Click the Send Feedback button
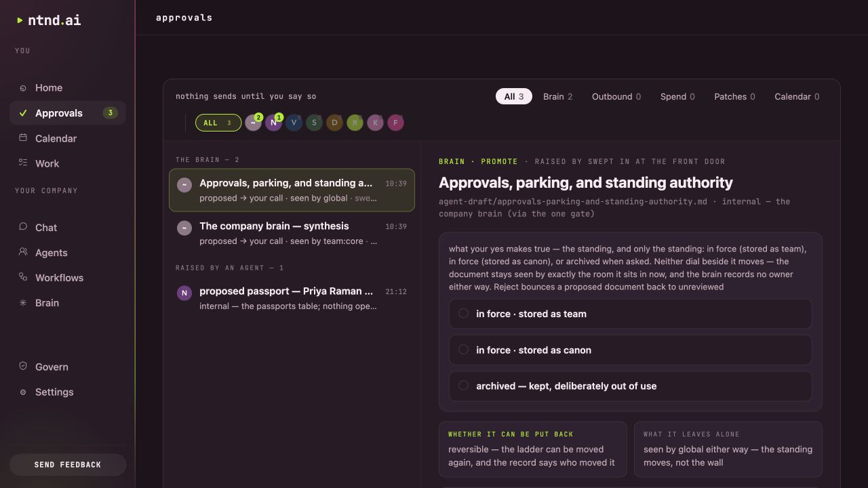868x488 pixels. 68,464
